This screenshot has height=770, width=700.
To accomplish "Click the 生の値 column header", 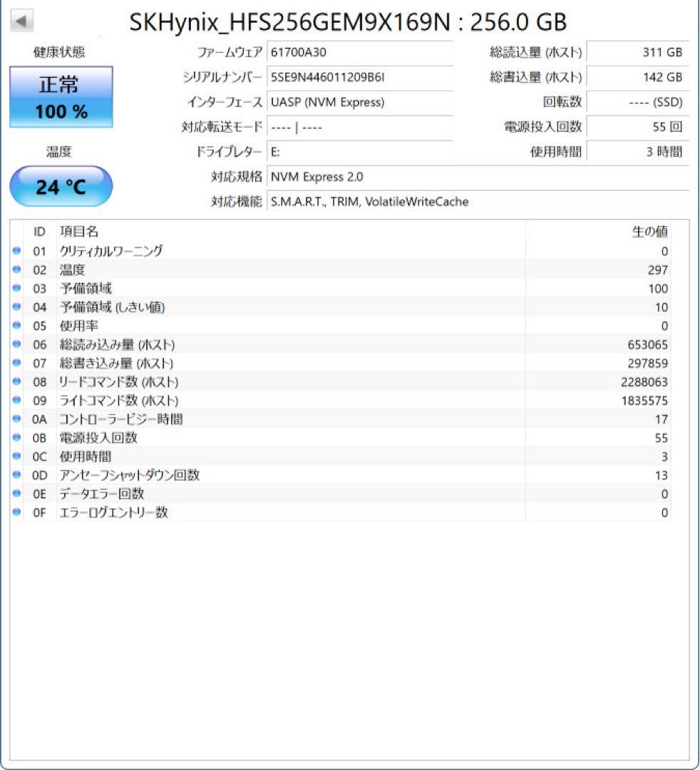I will pos(649,231).
